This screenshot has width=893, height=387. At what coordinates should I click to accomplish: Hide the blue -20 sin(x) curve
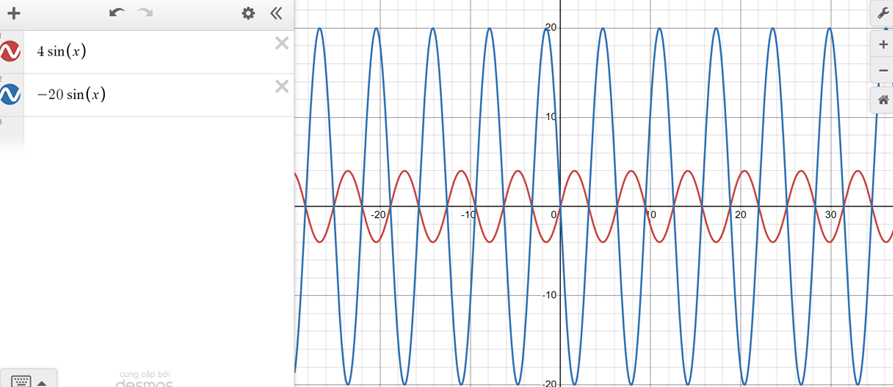tap(10, 94)
